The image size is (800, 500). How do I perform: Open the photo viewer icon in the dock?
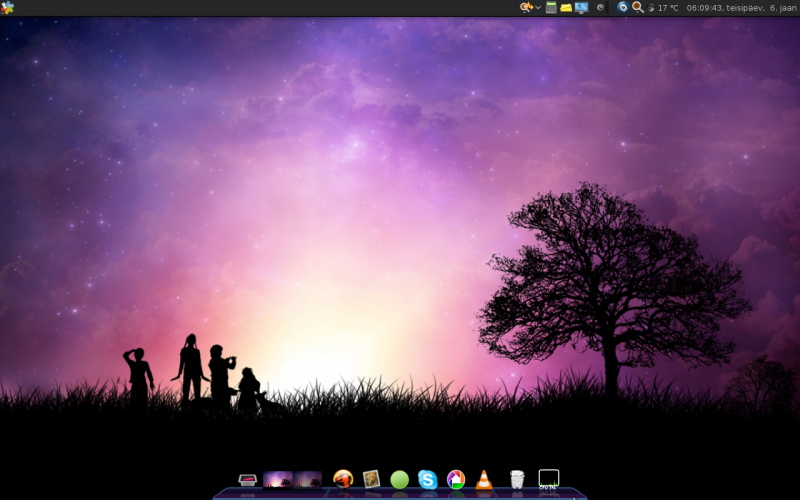click(371, 479)
